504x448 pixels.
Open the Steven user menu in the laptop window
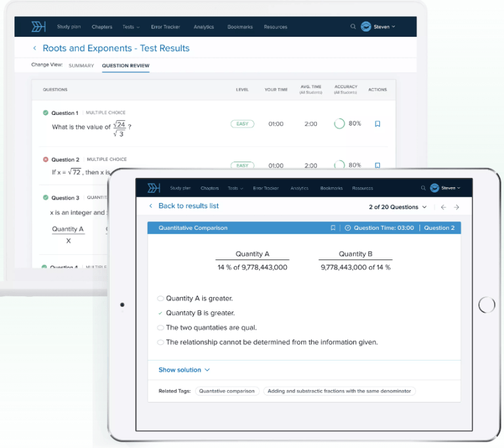(385, 27)
